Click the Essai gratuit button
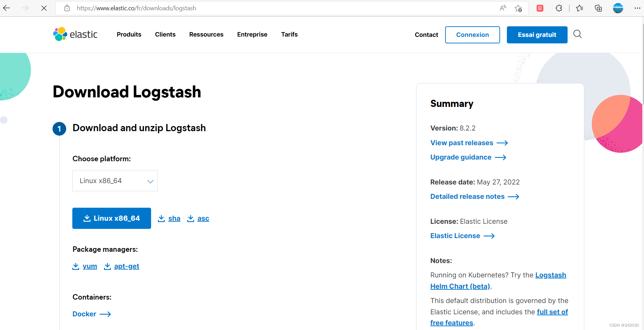Viewport: 644px width, 330px height. [x=537, y=35]
